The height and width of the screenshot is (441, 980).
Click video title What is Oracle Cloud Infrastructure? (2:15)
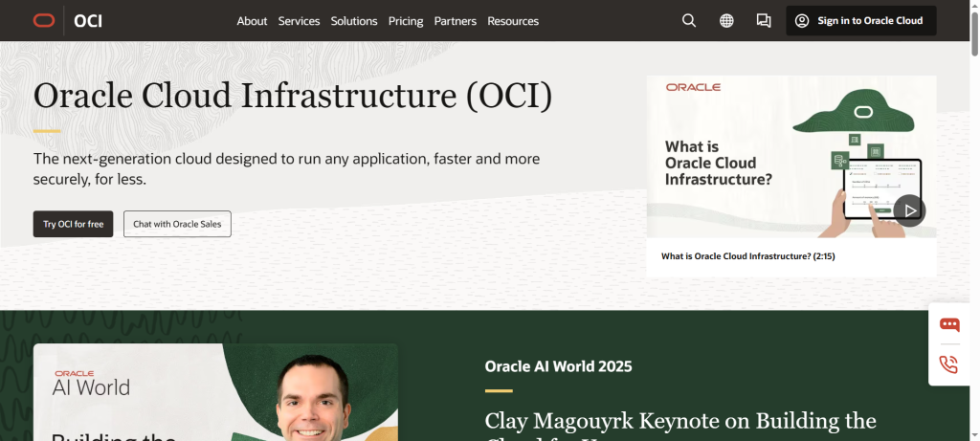pyautogui.click(x=748, y=256)
